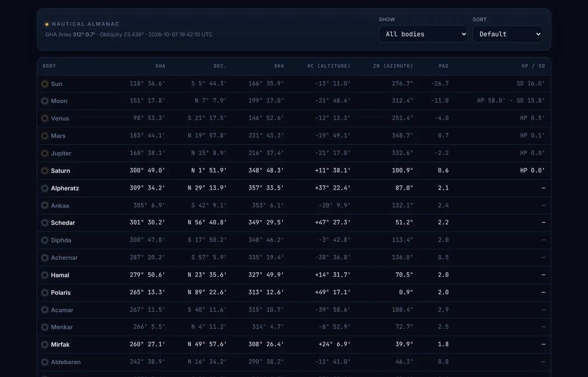Click Mars declination N 19° 57.8'
This screenshot has height=377, width=588.
click(207, 136)
